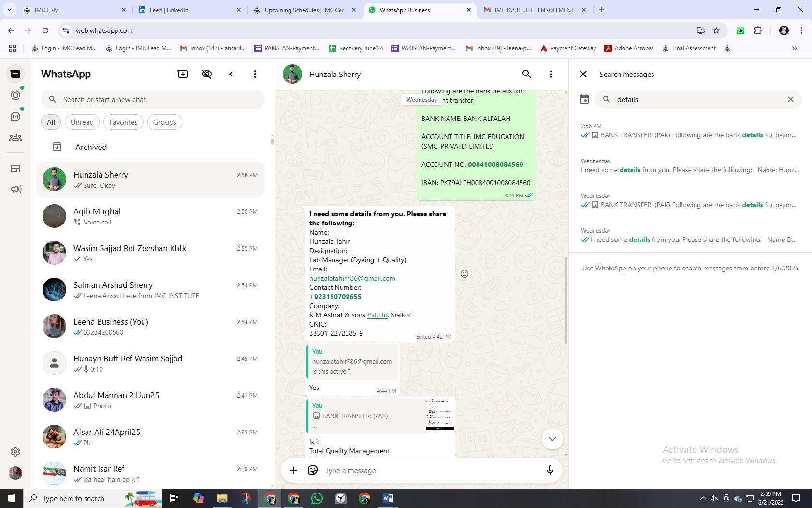Switch to the IMC INSTITUTE | ENROLLMENT Gmail tab
The width and height of the screenshot is (812, 508).
534,10
